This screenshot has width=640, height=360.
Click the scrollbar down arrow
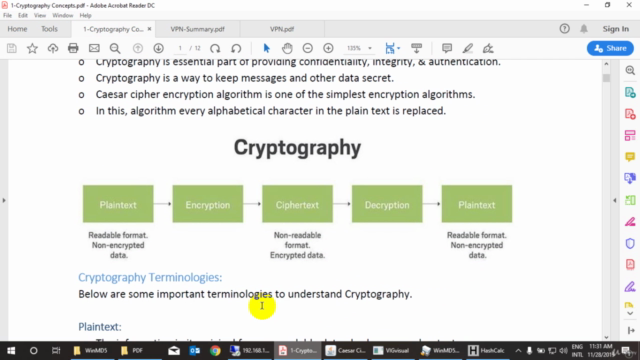[606, 337]
